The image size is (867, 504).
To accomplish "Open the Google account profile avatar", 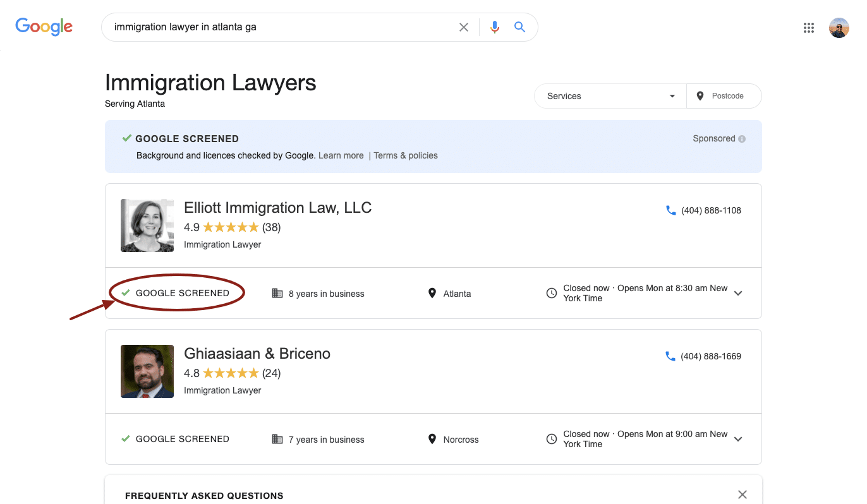I will point(839,28).
